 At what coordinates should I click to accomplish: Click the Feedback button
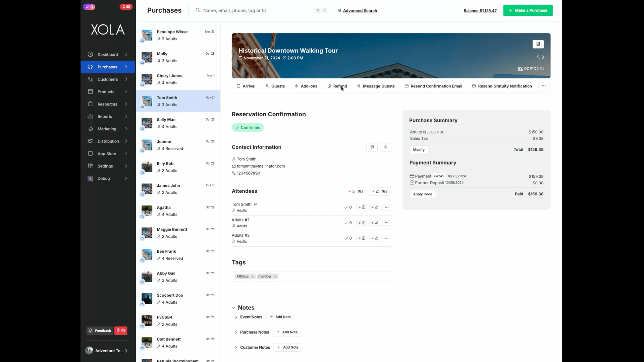(100, 330)
